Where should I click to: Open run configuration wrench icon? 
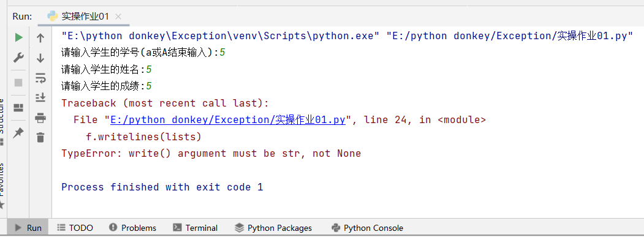(18, 57)
